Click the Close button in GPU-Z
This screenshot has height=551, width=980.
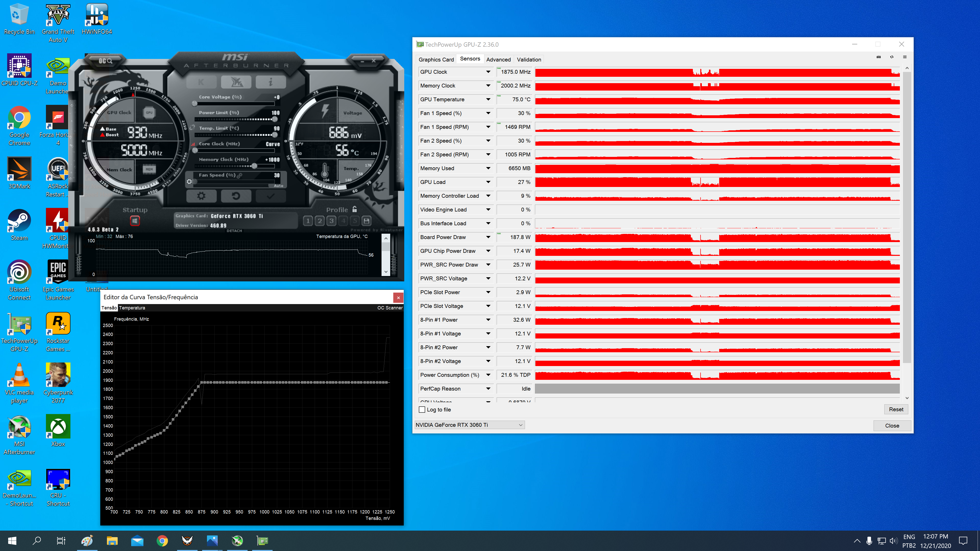click(x=892, y=425)
